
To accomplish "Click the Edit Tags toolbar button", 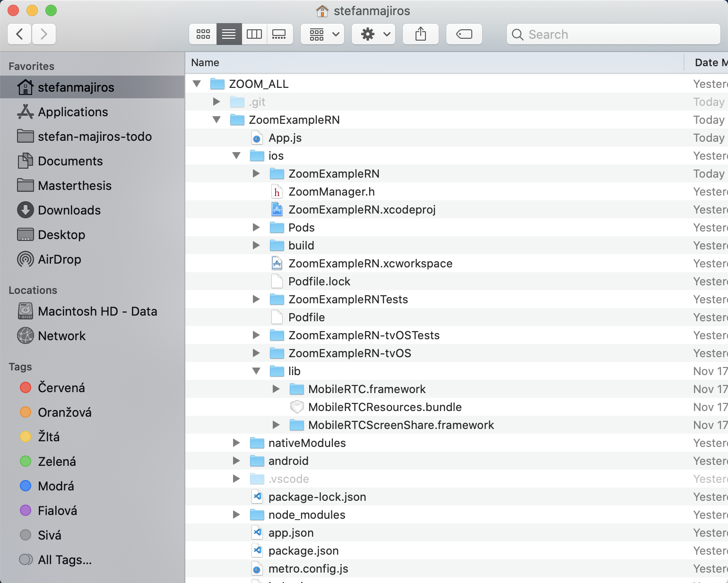I will 464,34.
